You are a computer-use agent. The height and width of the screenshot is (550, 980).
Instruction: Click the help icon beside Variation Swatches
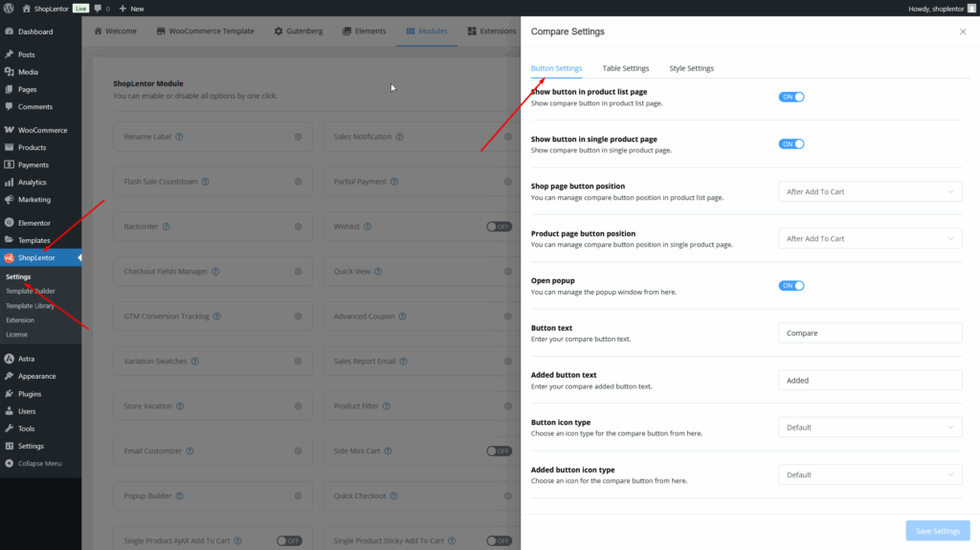coord(195,362)
